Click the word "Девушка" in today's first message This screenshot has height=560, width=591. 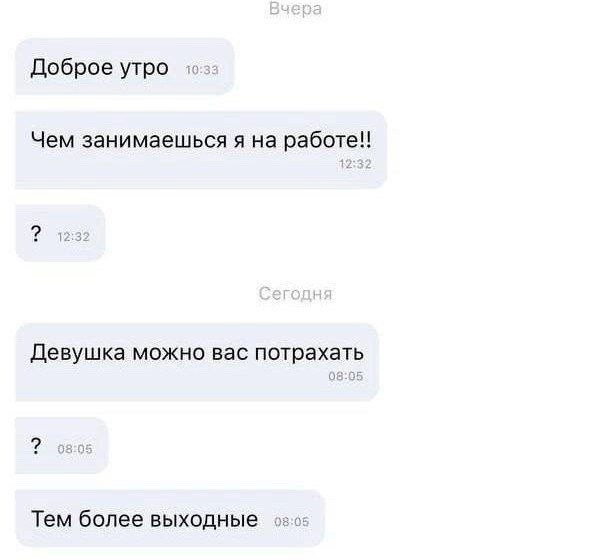pyautogui.click(x=78, y=353)
